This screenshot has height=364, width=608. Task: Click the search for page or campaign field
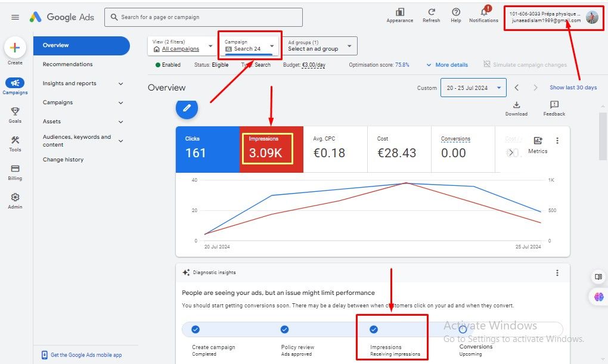[x=203, y=17]
